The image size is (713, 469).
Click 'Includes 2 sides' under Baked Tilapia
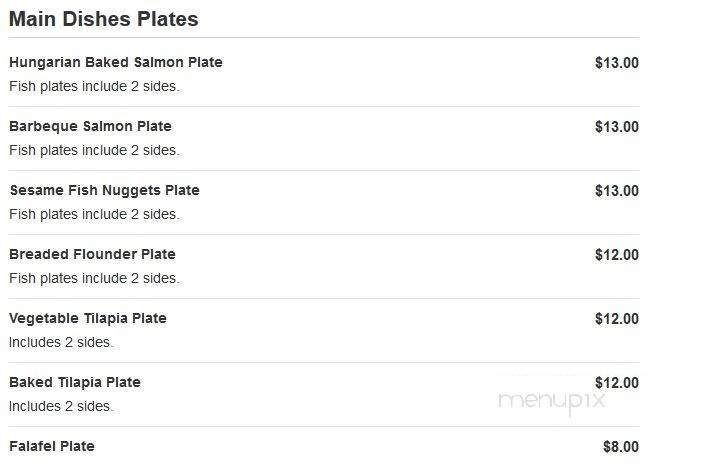(x=61, y=407)
